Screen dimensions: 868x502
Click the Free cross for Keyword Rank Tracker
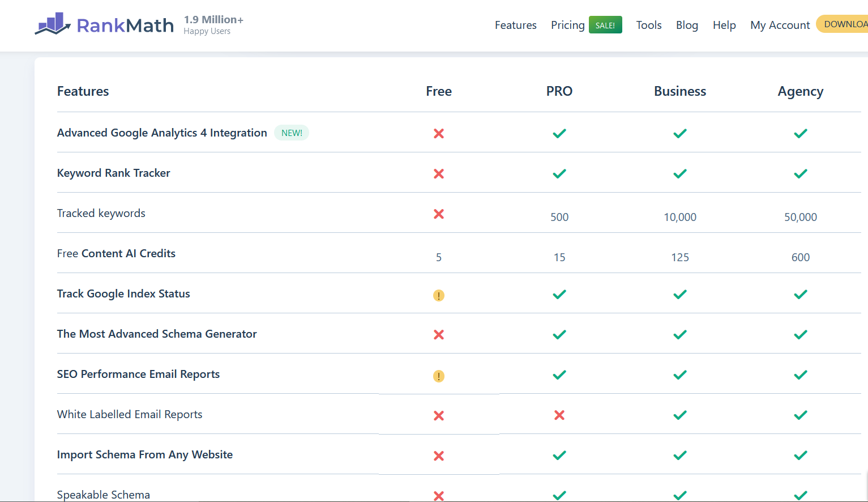[439, 173]
